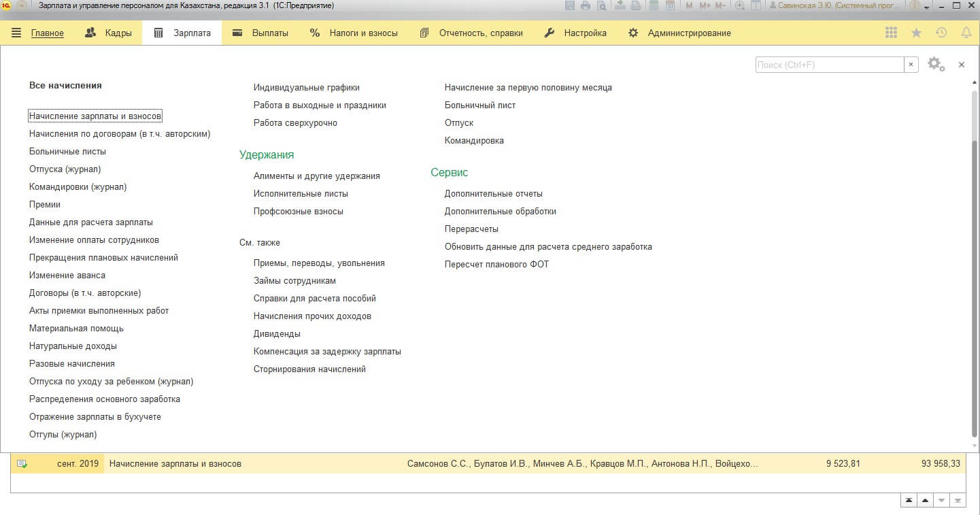Viewport: 980px width, 515px height.
Task: Open Дивиденды link
Action: (x=277, y=334)
